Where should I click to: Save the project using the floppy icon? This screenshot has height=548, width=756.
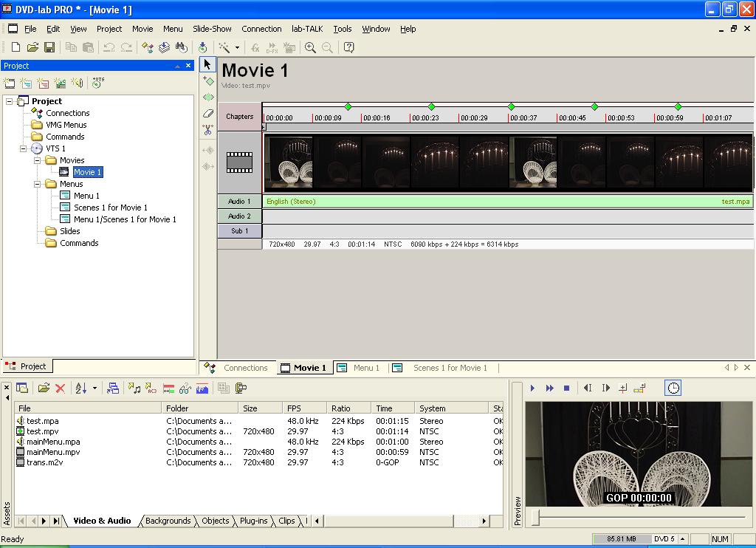pos(49,47)
